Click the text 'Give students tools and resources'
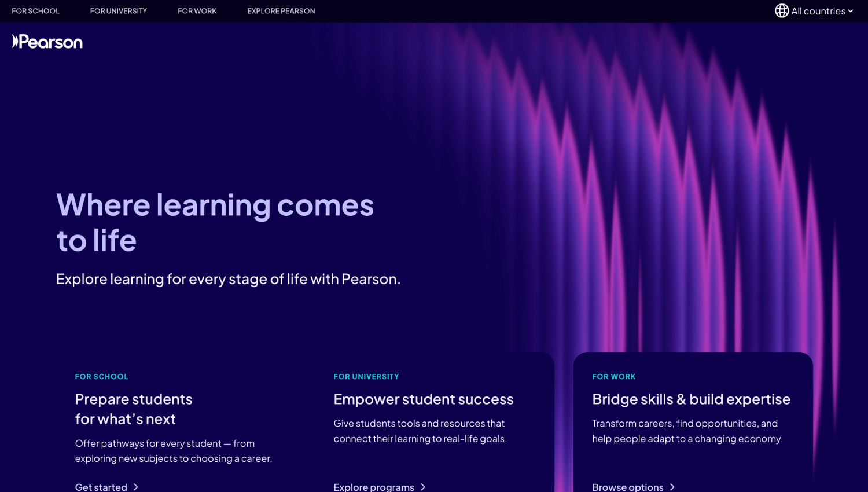The image size is (868, 492). tap(420, 431)
